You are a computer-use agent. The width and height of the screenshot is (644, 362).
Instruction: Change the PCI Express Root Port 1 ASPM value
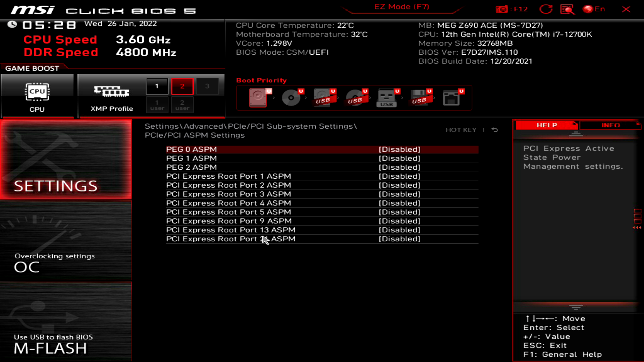point(400,176)
